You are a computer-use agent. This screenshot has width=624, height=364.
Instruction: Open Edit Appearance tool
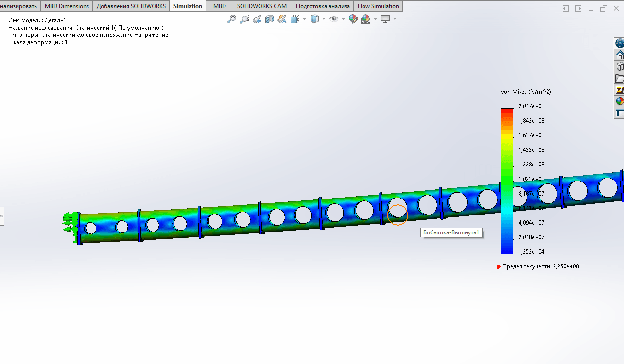[353, 19]
